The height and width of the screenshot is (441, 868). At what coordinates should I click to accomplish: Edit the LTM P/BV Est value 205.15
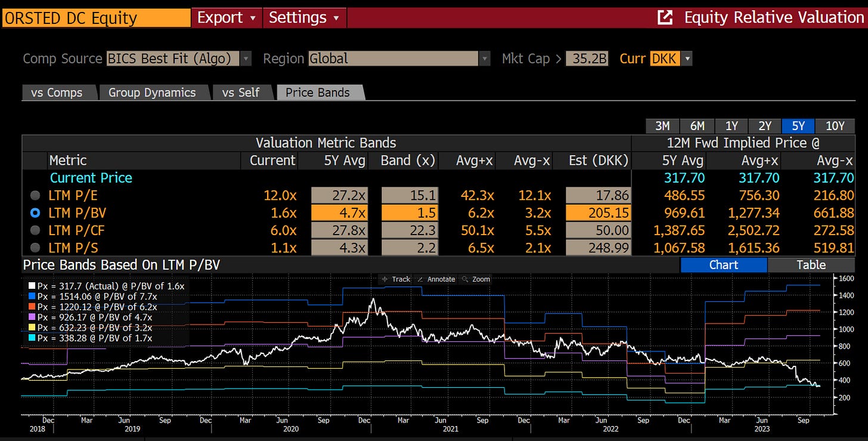597,212
